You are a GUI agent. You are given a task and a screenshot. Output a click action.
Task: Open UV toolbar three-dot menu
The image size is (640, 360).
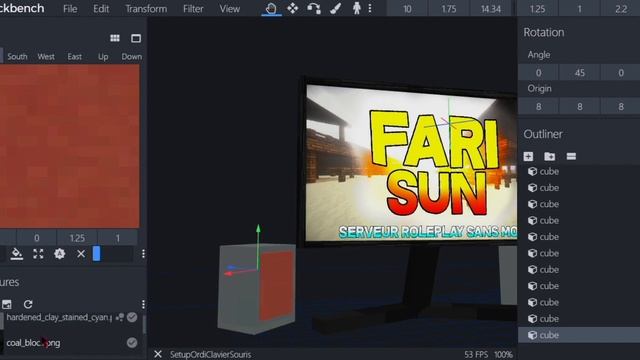(143, 254)
